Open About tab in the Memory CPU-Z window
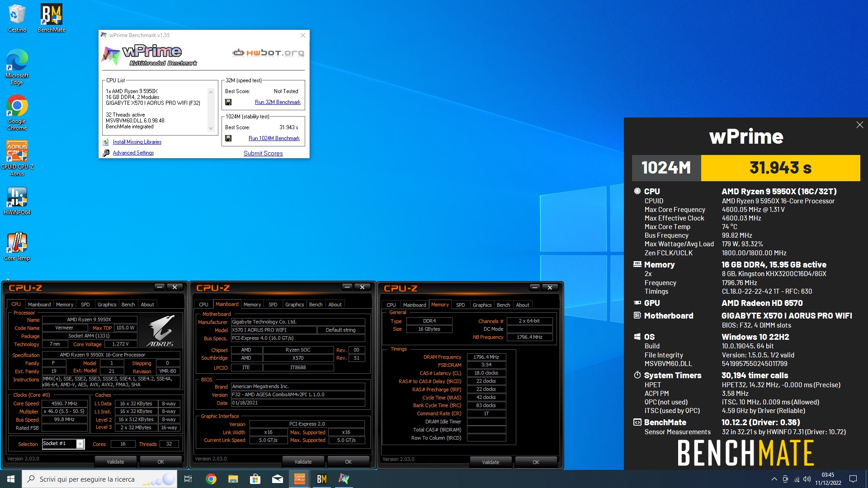Viewport: 868px width, 488px height. coord(523,305)
